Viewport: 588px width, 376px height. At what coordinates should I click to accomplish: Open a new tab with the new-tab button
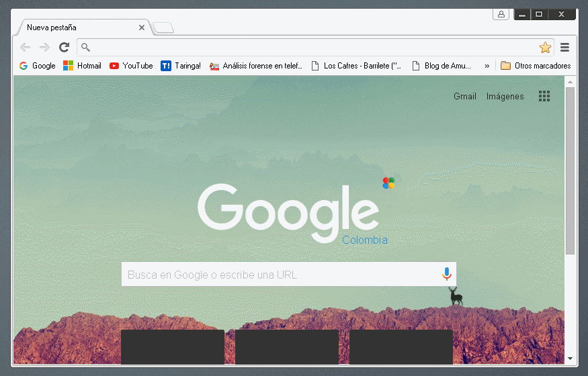[x=163, y=28]
